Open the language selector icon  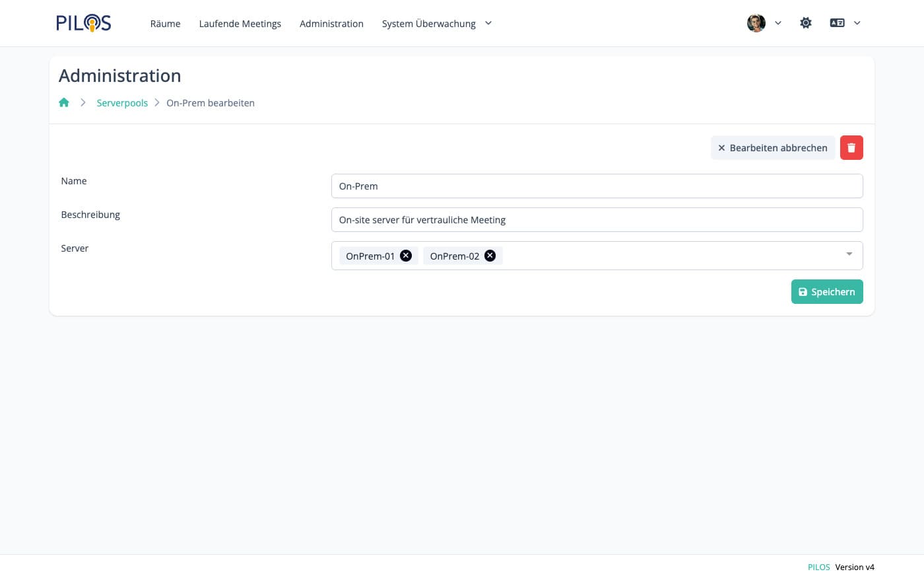click(837, 23)
